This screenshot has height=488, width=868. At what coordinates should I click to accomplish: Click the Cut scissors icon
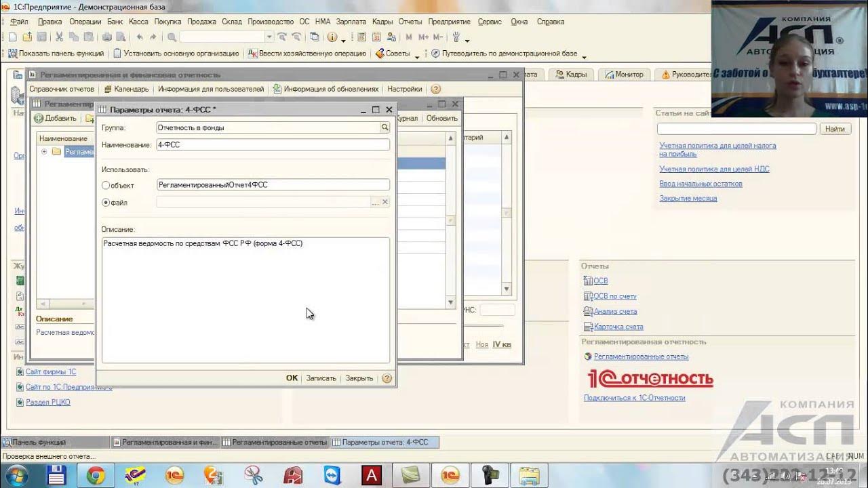(x=60, y=37)
